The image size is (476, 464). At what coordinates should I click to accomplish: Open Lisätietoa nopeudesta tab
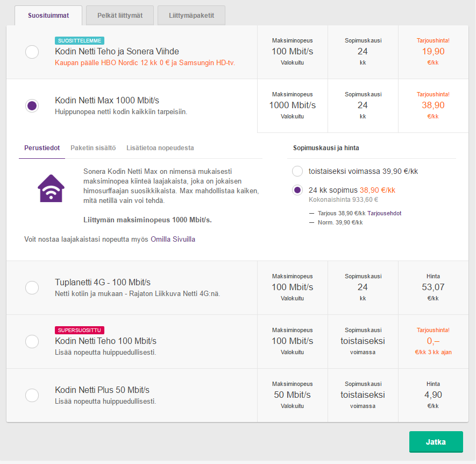point(160,148)
